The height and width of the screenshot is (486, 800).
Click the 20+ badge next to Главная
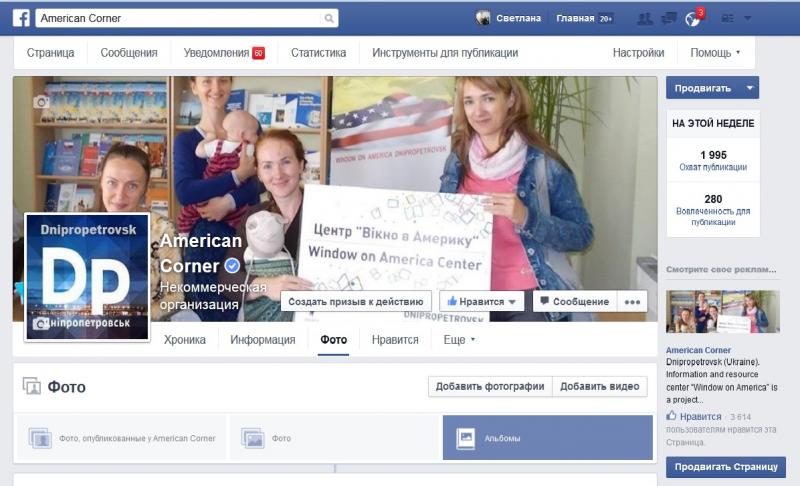click(606, 18)
